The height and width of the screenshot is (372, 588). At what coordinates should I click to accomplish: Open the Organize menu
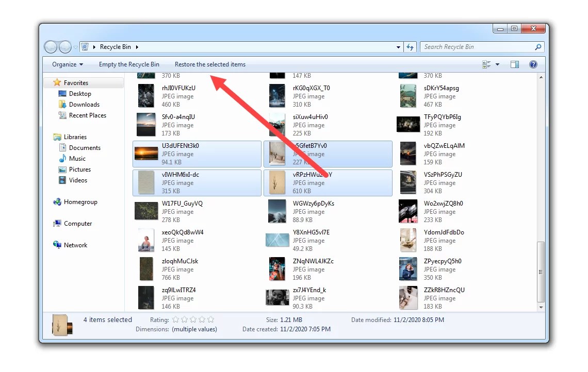66,64
